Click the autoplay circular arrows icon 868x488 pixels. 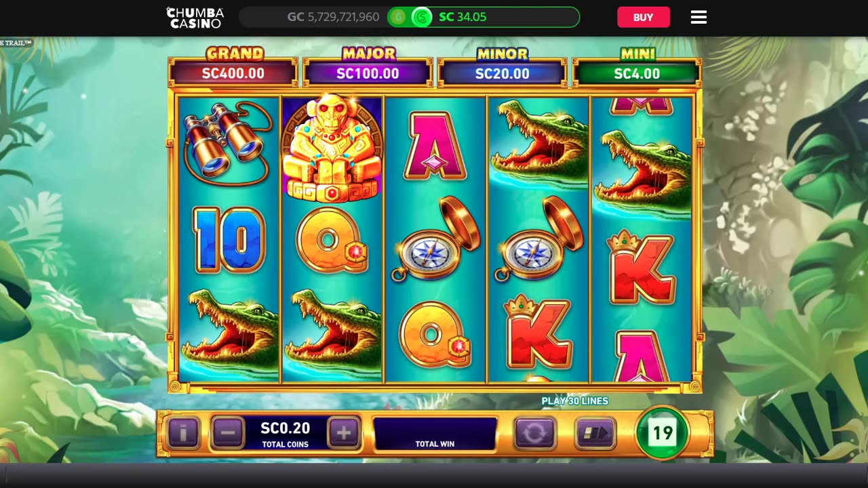534,433
